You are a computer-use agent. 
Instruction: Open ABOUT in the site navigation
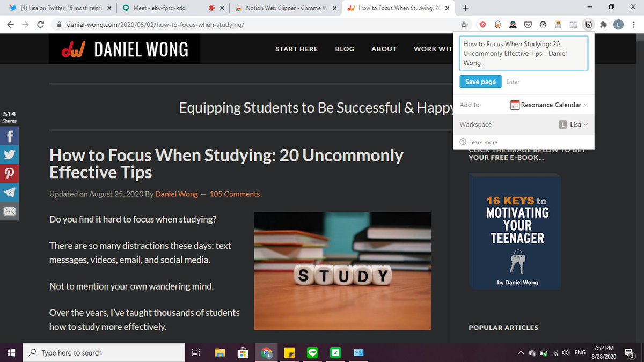(x=384, y=49)
